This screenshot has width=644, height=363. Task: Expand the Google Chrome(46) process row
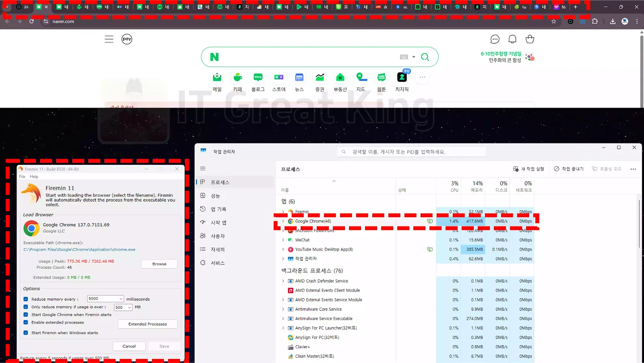(x=283, y=221)
